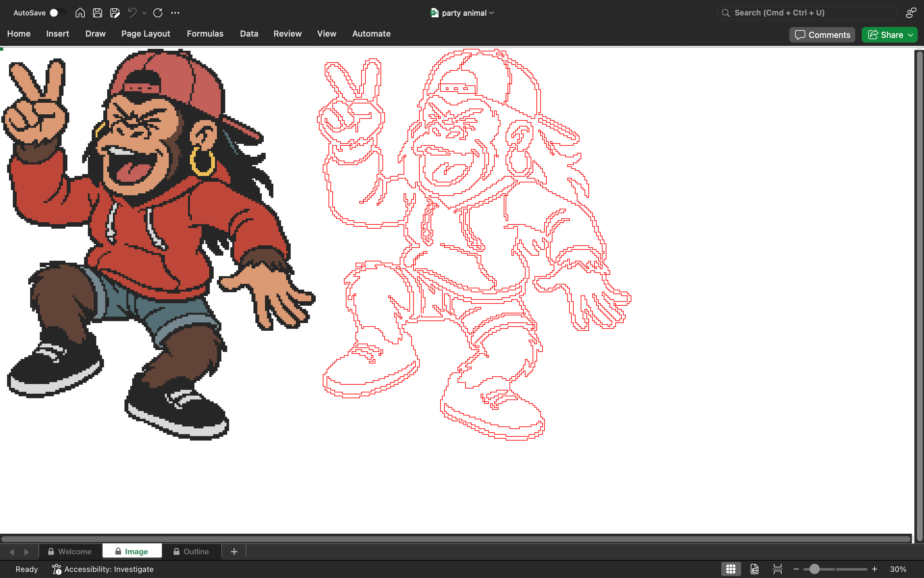The height and width of the screenshot is (578, 924).
Task: Click the Excel file icon beside title
Action: (x=434, y=13)
